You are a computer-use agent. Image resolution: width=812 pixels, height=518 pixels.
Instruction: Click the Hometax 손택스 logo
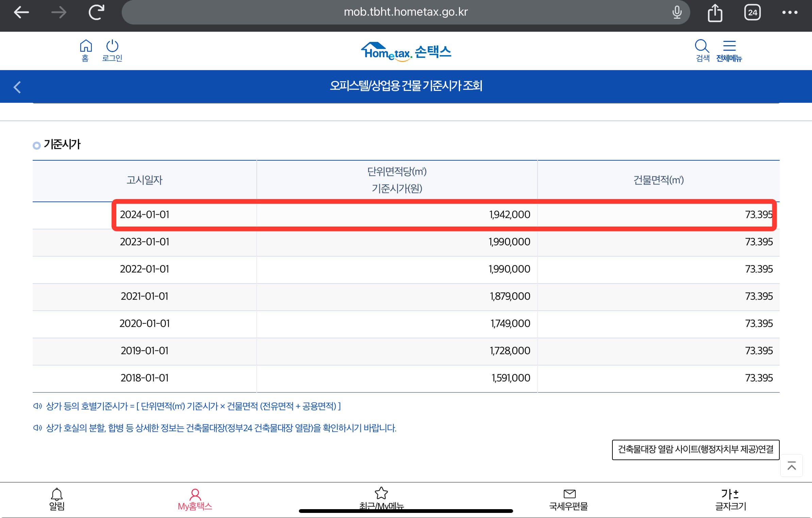click(406, 52)
